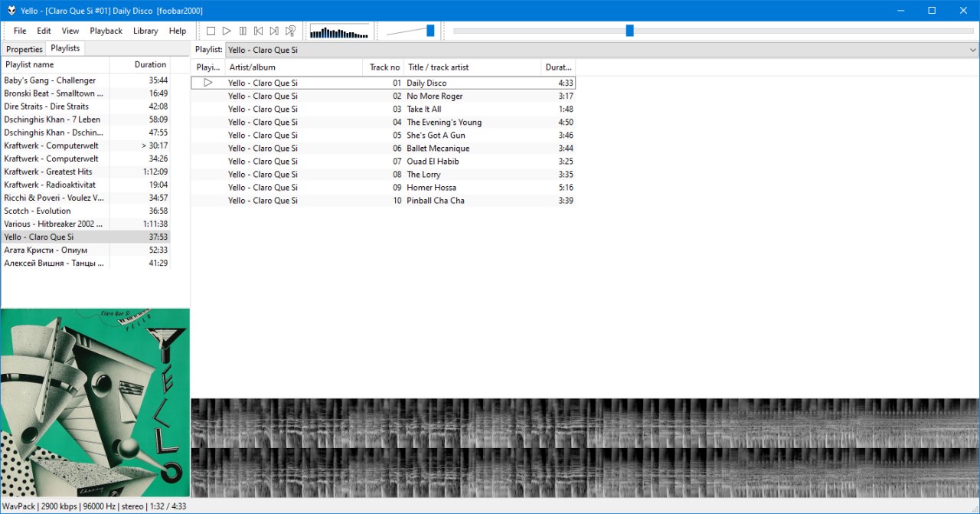980x514 pixels.
Task: Click the spectrum visualizer in toolbar
Action: tap(340, 31)
